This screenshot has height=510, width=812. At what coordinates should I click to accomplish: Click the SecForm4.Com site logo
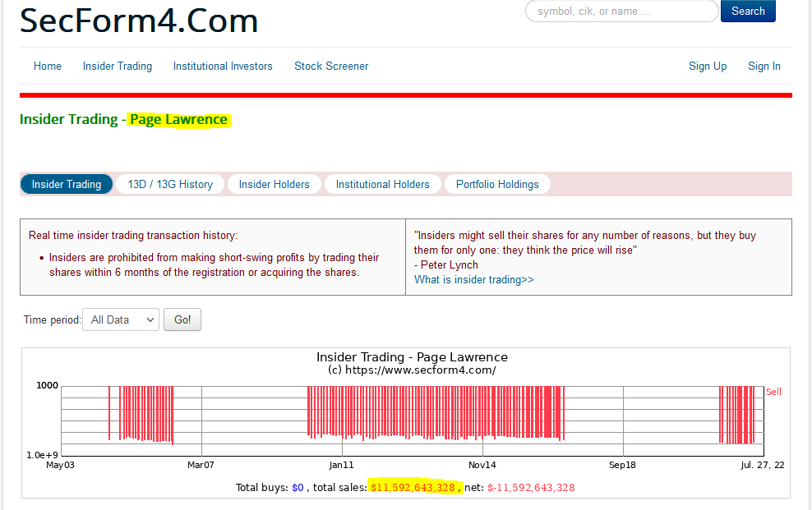pyautogui.click(x=139, y=21)
